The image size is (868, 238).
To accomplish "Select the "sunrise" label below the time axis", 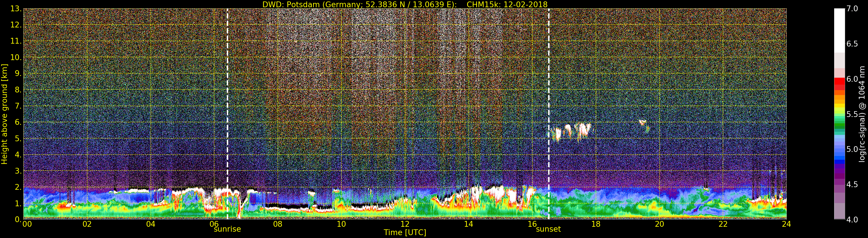I will (x=227, y=229).
